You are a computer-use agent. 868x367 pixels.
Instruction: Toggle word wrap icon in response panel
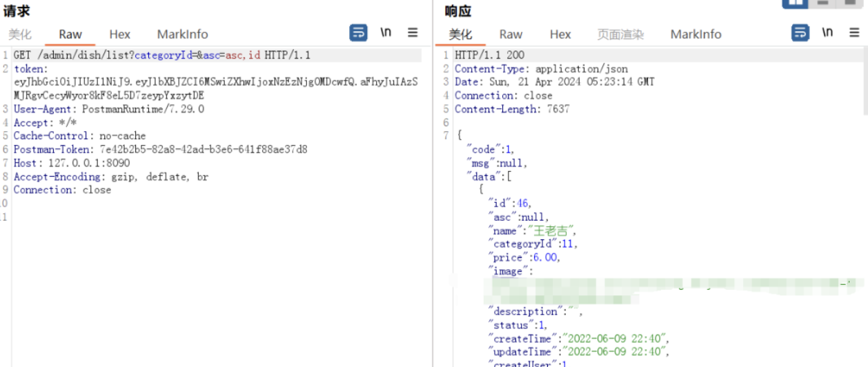pyautogui.click(x=800, y=32)
